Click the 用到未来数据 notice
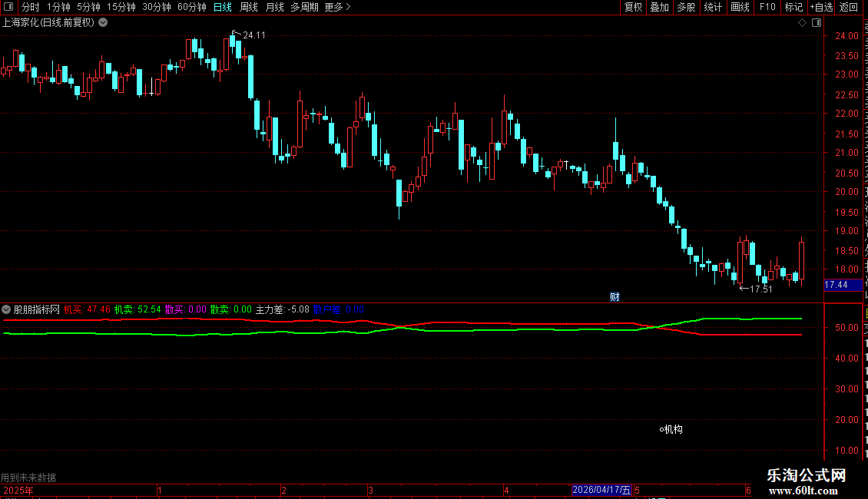This screenshot has width=868, height=499. tap(28, 478)
